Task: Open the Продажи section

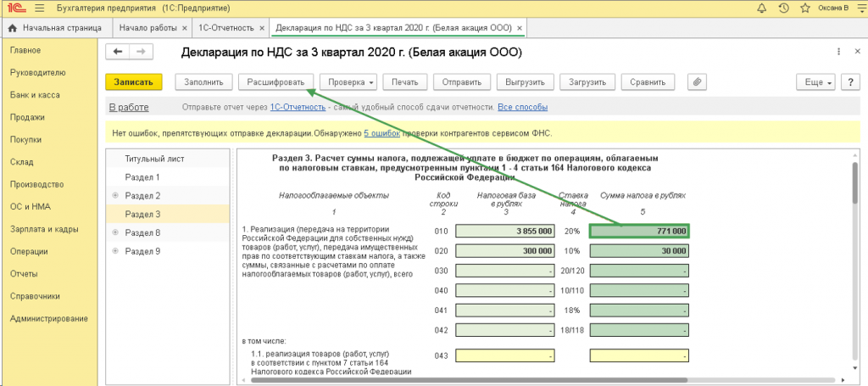Action: point(27,117)
